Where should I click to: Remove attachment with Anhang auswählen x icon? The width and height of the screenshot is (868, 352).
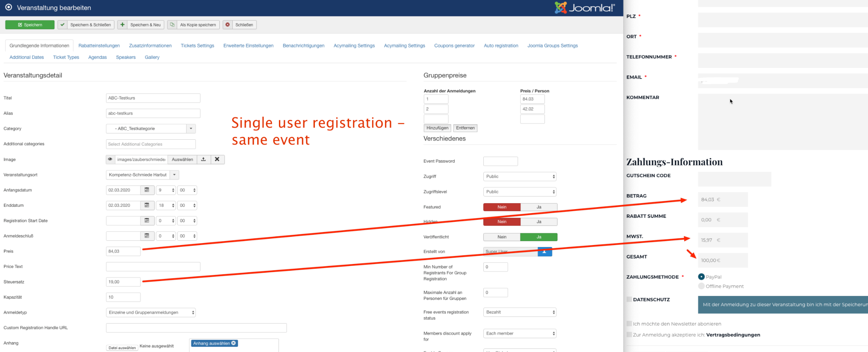tap(234, 343)
